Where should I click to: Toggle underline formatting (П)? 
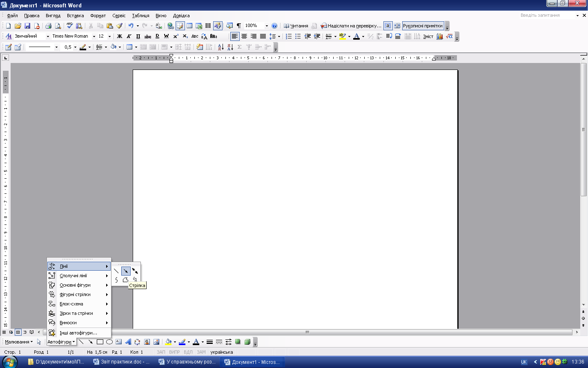click(138, 36)
